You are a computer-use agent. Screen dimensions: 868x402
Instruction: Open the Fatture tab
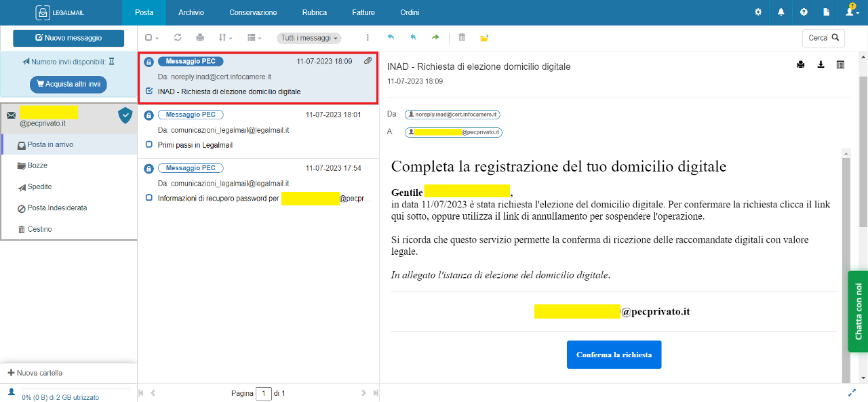(363, 12)
